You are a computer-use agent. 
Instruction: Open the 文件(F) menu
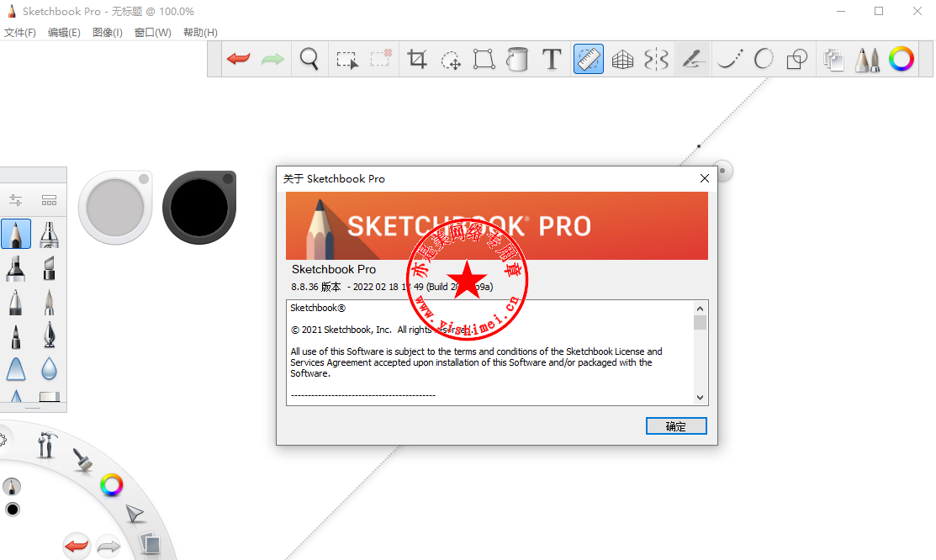click(x=19, y=32)
